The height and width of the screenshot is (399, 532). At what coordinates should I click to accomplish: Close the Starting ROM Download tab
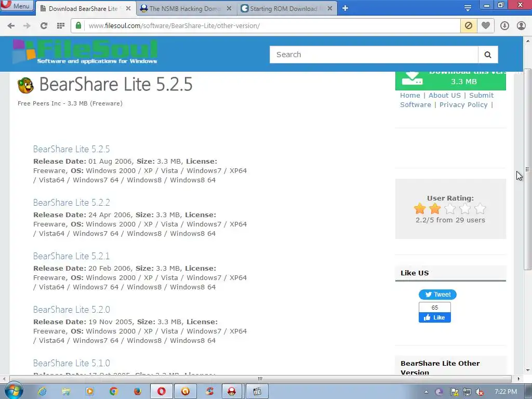tap(330, 8)
